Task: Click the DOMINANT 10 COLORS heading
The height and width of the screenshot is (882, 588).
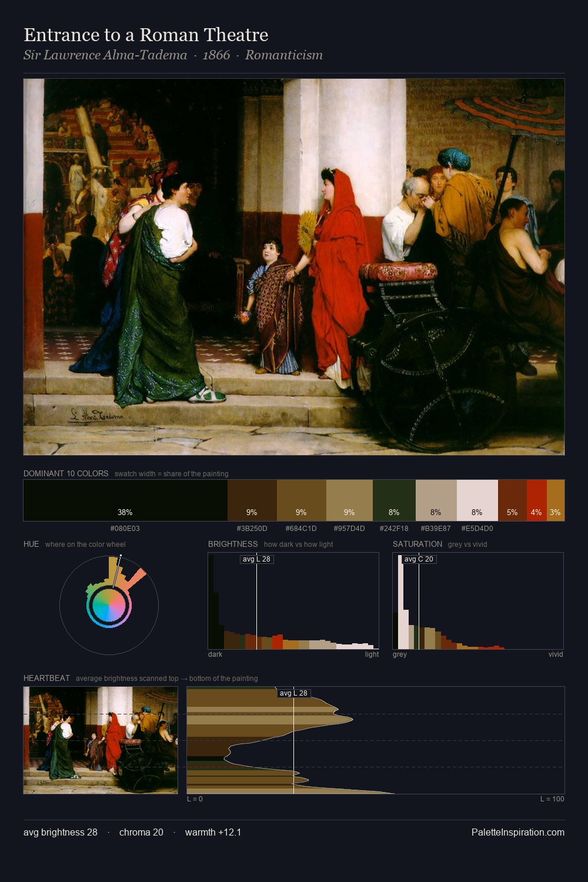Action: pos(66,473)
